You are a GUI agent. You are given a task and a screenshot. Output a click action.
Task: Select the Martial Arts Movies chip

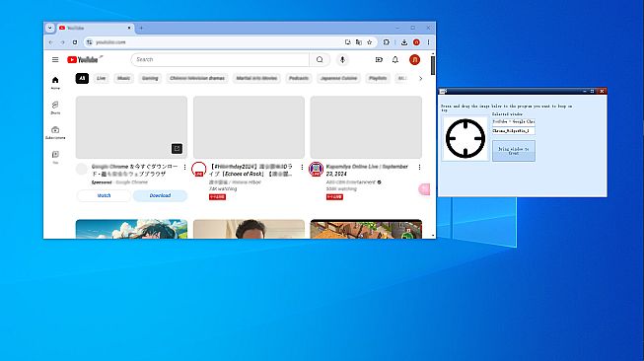click(x=256, y=78)
